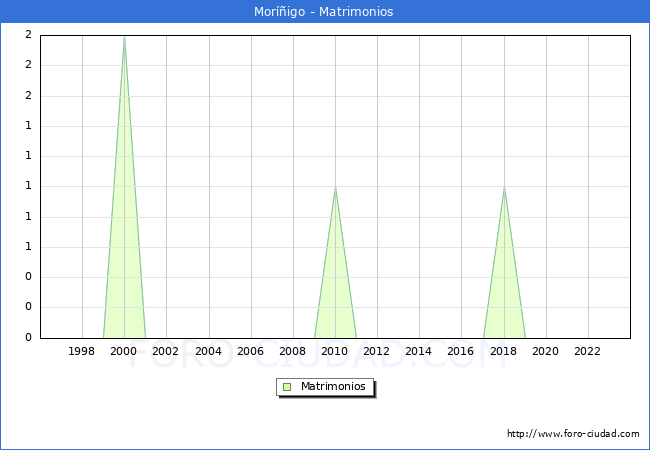650x450 pixels.
Task: Click the green Matrimonios legend swatch
Action: (x=287, y=387)
